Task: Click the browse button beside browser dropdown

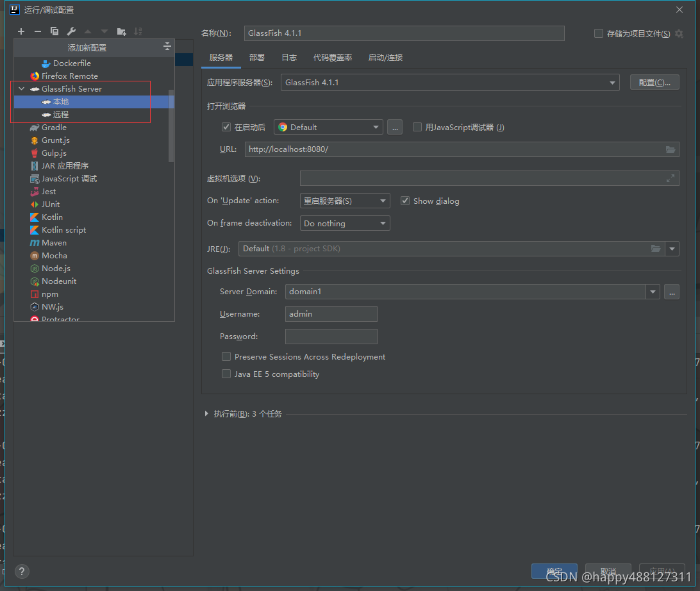Action: click(x=395, y=127)
